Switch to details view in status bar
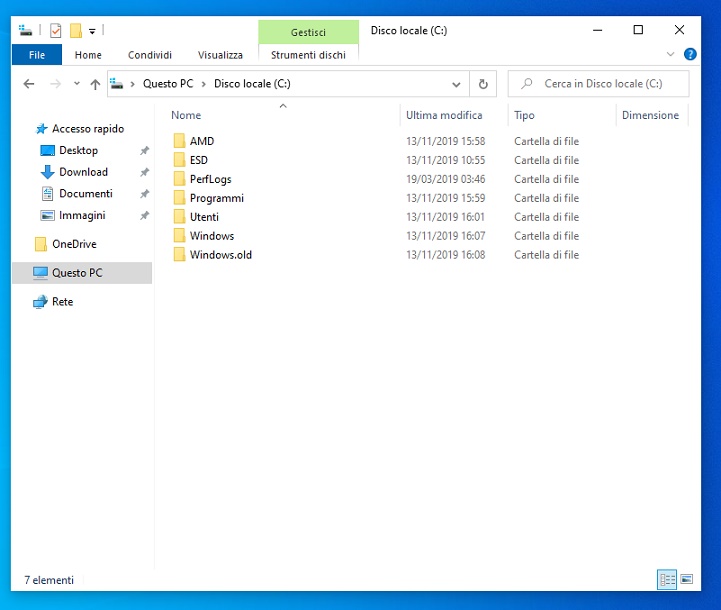721x610 pixels. [667, 579]
